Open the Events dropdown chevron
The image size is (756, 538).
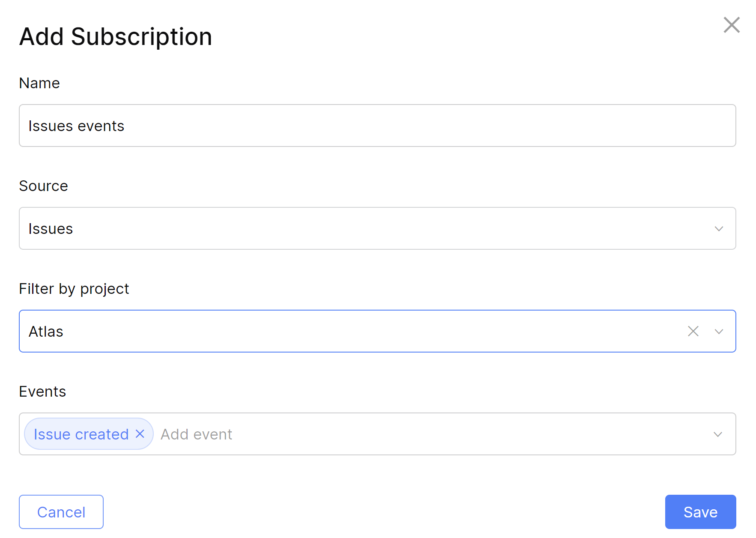[717, 434]
